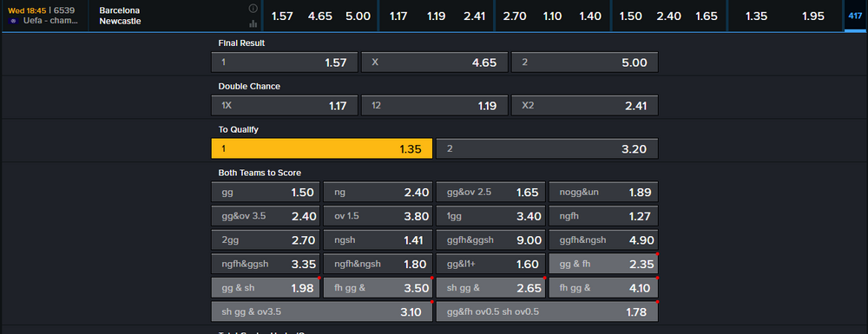
Task: Open match info icon for Barcelona vs Newcastle
Action: tap(253, 9)
